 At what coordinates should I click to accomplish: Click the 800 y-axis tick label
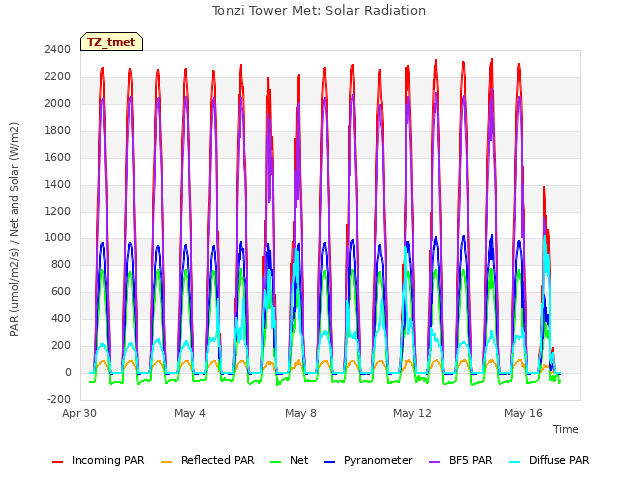[x=61, y=264]
